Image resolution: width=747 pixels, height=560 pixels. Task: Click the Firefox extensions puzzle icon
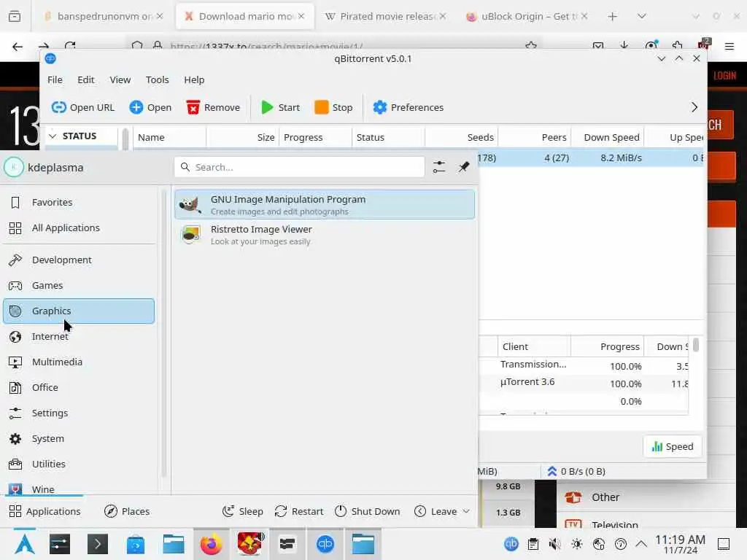click(677, 46)
